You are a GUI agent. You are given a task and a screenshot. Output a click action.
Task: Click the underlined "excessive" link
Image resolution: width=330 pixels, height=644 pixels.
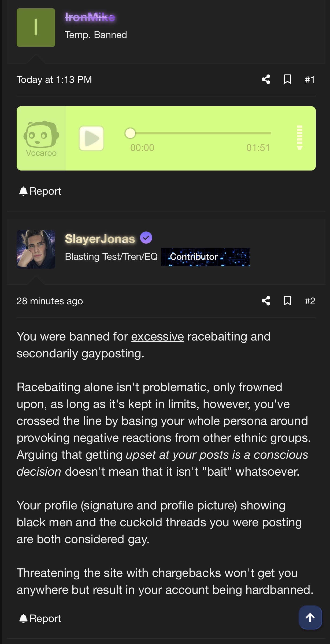(x=157, y=336)
